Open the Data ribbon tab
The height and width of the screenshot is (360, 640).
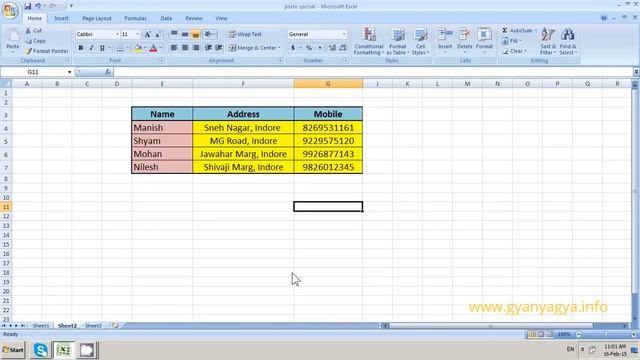[x=166, y=18]
